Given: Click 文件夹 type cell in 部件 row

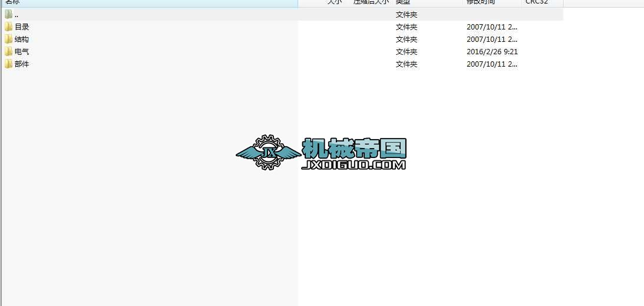Looking at the screenshot, I should (407, 64).
